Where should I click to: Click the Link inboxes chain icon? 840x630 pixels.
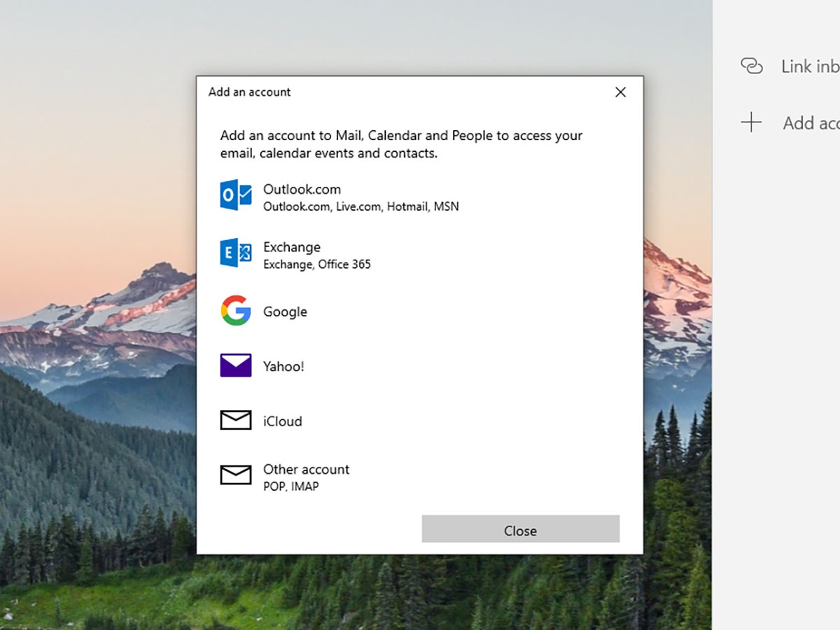(x=752, y=65)
